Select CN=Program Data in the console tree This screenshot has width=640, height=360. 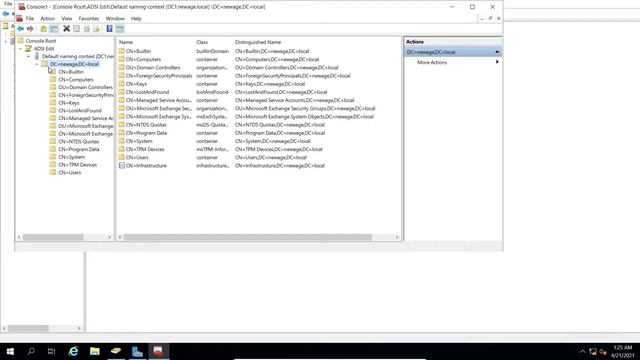point(79,149)
